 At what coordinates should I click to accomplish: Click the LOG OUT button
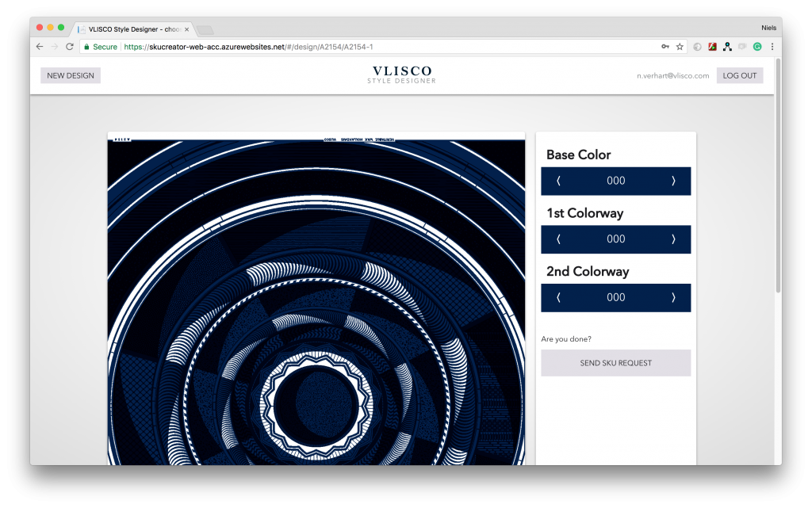740,76
